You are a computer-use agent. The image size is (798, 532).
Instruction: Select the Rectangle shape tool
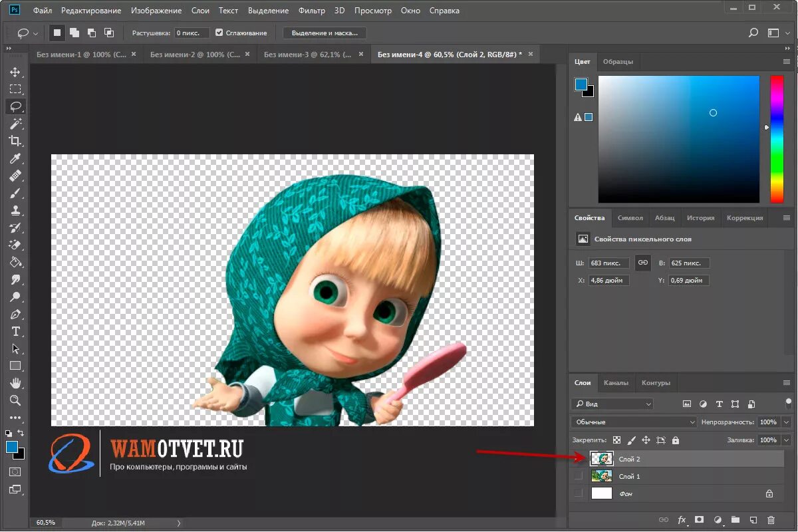click(15, 366)
